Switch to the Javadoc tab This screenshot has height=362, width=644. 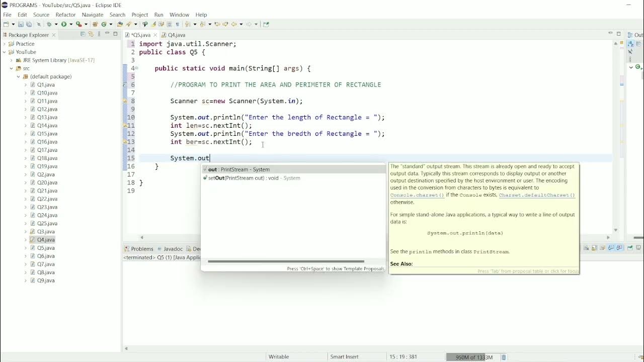170,249
